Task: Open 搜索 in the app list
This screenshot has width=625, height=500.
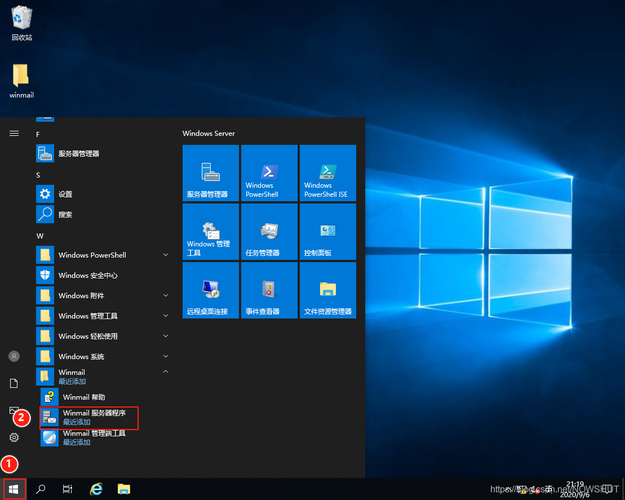Action: pos(103,215)
